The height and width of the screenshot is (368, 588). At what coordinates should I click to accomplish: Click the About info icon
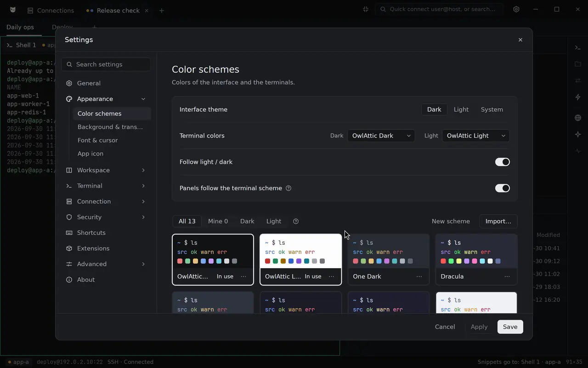tap(69, 280)
